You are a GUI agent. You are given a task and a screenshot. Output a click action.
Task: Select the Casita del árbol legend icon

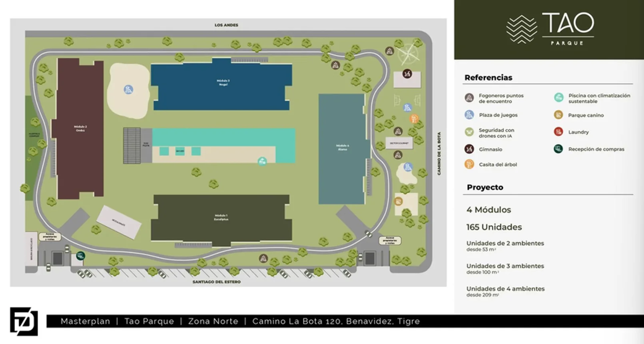point(469,164)
